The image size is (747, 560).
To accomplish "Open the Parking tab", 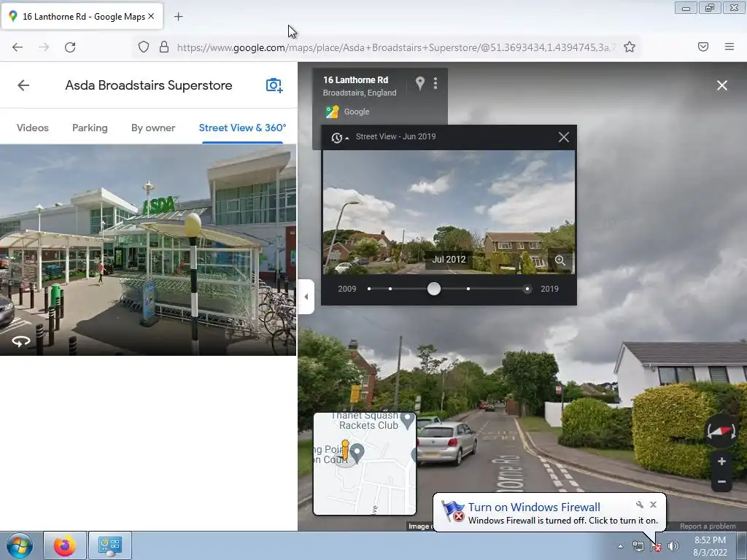I will [x=90, y=128].
